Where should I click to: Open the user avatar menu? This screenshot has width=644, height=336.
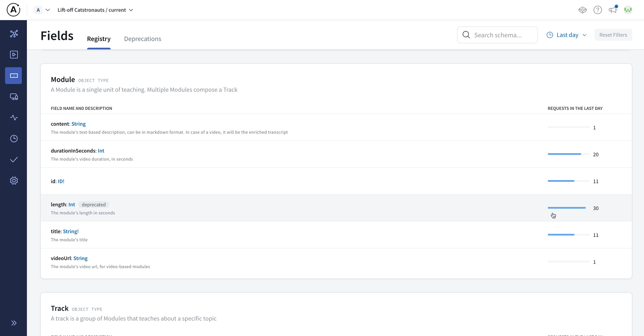[628, 10]
